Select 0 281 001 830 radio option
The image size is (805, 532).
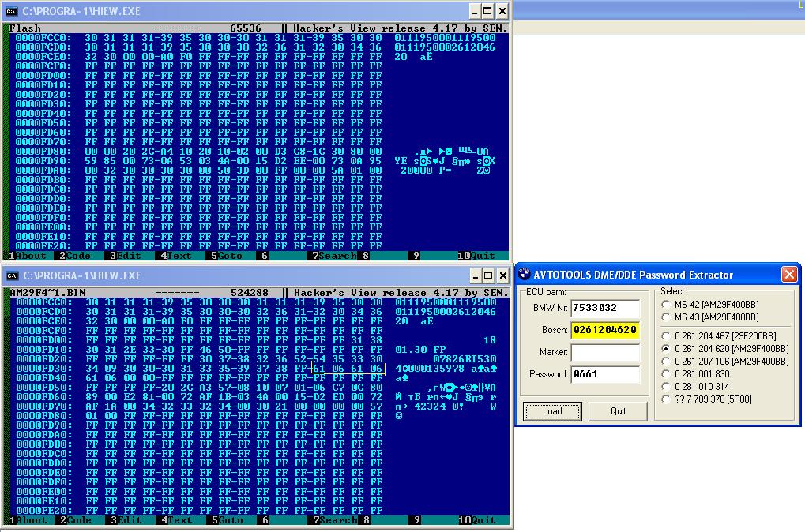[x=696, y=374]
